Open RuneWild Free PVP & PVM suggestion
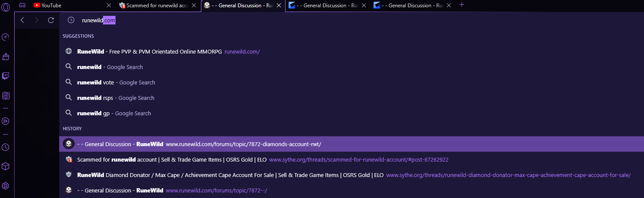 [351, 51]
